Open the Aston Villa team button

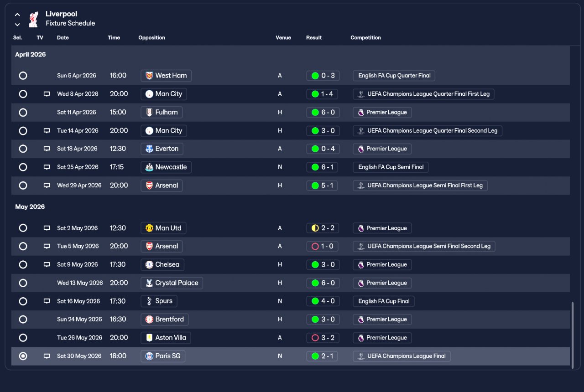[166, 338]
